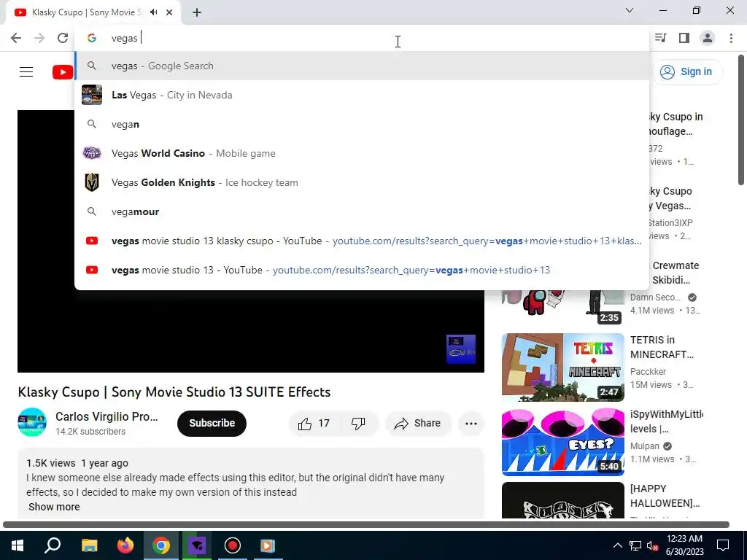The image size is (747, 560).
Task: Open 'vegas movie studio 13 - YouTube' history suggestion
Action: [362, 270]
